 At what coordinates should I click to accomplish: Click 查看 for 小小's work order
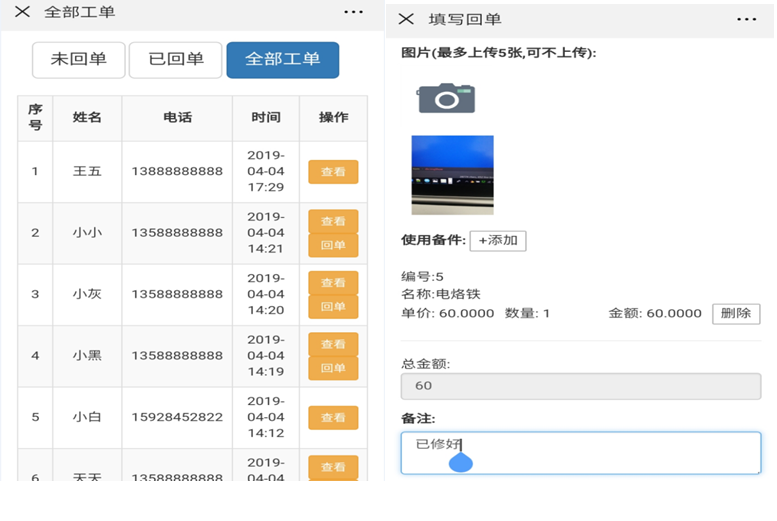click(333, 221)
